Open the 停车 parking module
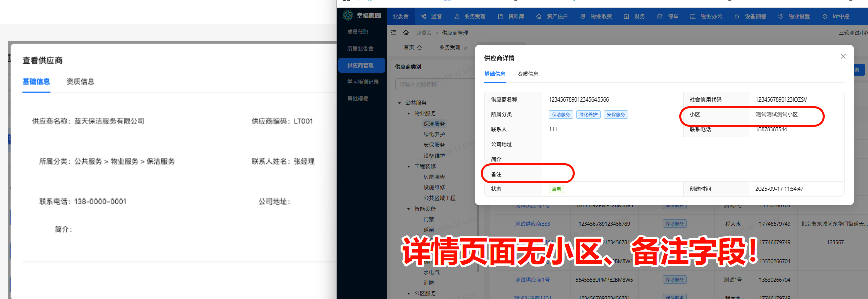The width and height of the screenshot is (868, 299). (668, 16)
